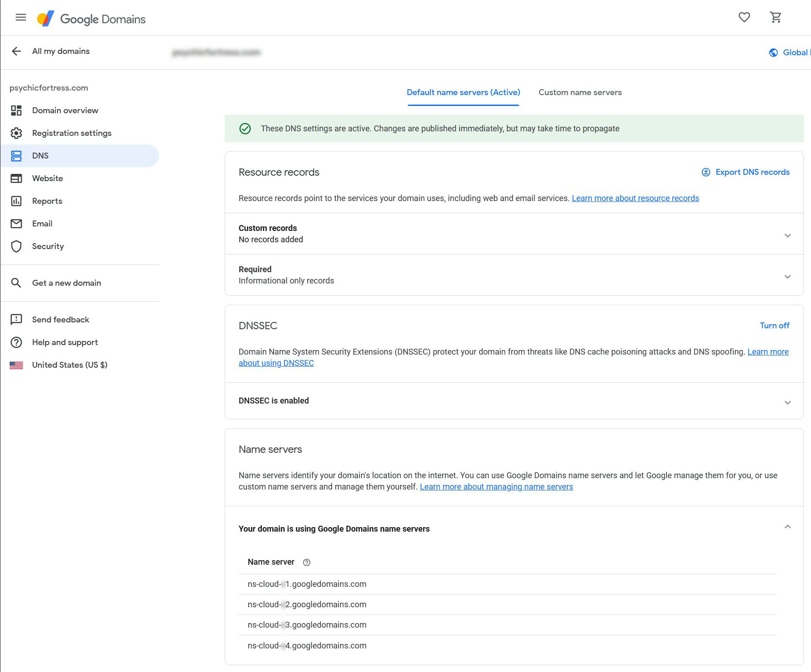Expand the DNSSEC is enabled row

[x=787, y=403]
